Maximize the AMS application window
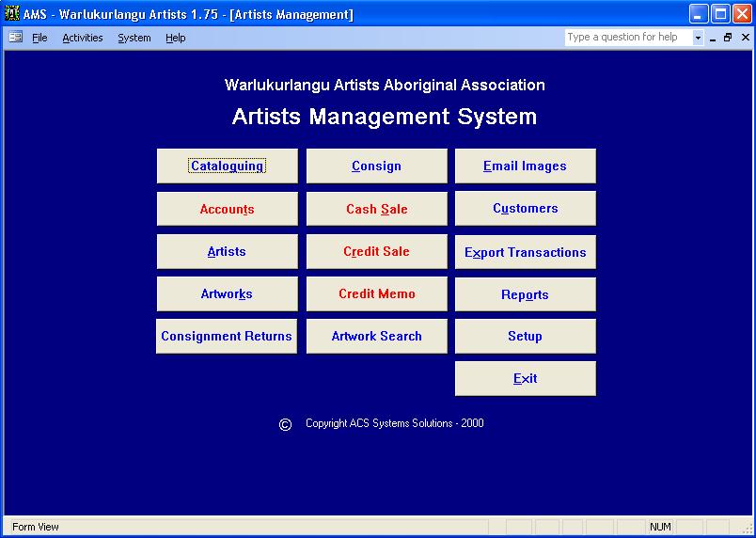 [x=720, y=13]
